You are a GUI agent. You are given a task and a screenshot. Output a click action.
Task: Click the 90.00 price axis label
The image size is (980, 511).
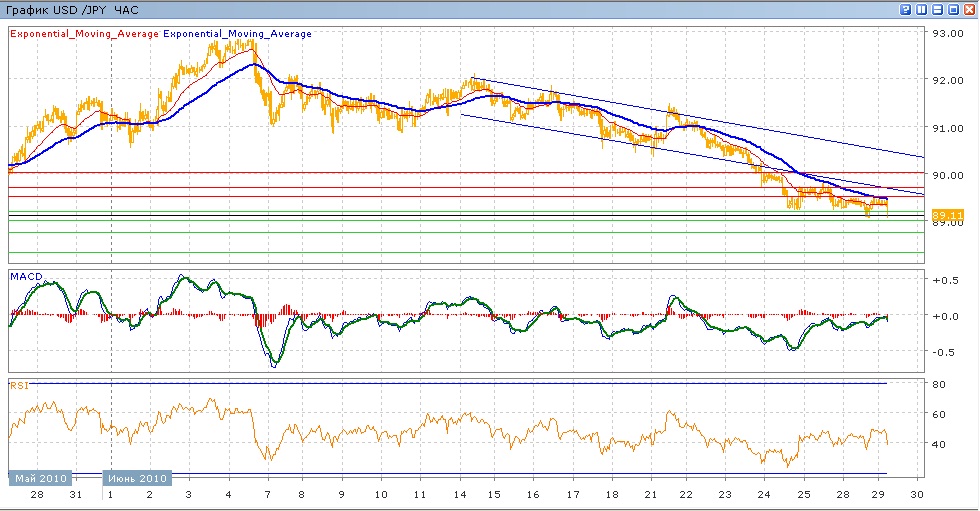[x=947, y=175]
